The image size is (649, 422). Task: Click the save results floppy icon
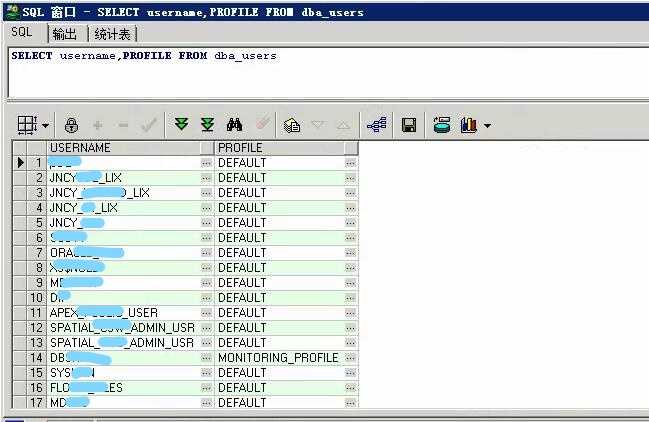tap(409, 125)
